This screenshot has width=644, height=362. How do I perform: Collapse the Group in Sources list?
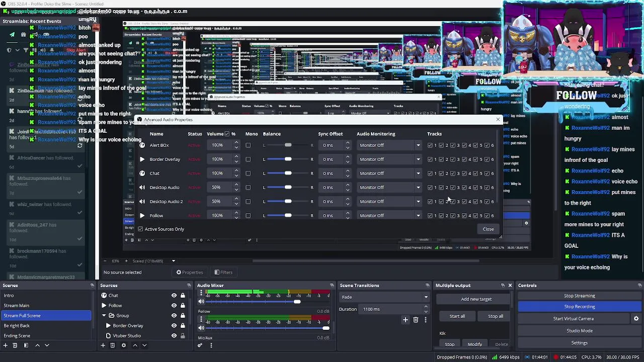click(x=104, y=316)
